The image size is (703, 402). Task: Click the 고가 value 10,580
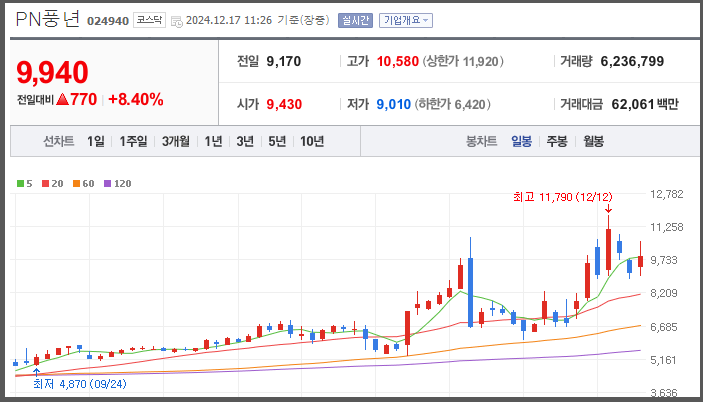398,61
